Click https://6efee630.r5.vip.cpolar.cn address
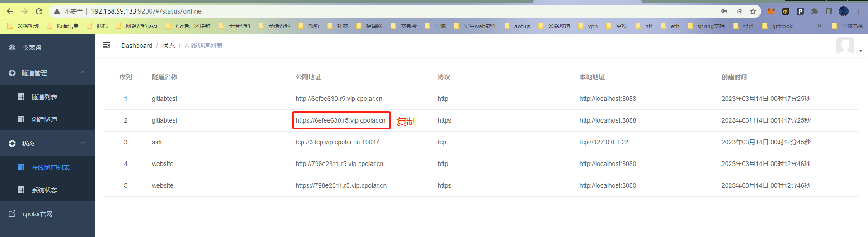The width and height of the screenshot is (868, 237). tap(340, 120)
